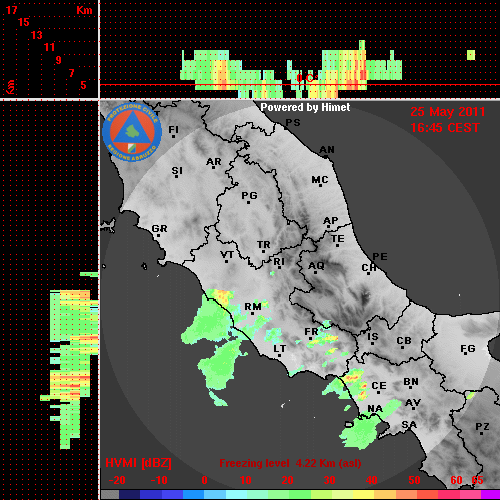Click the Powered by Himet text
Viewport: 500px width, 500px height.
point(305,107)
